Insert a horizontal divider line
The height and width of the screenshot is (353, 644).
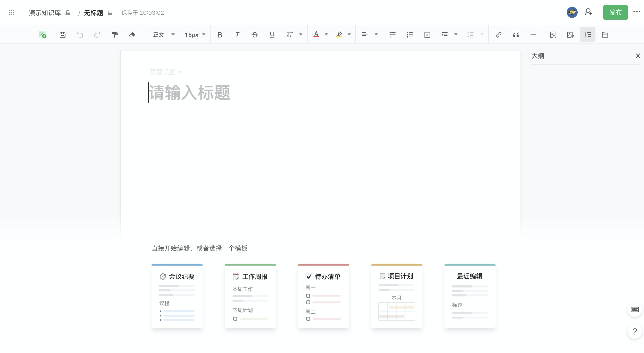533,35
